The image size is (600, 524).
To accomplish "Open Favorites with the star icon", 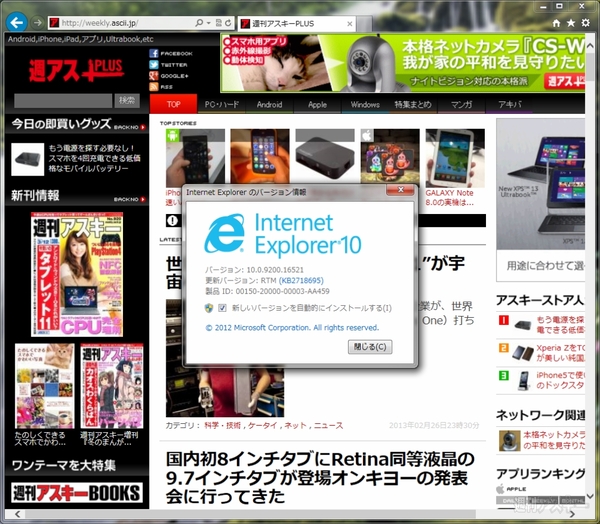I will 571,23.
